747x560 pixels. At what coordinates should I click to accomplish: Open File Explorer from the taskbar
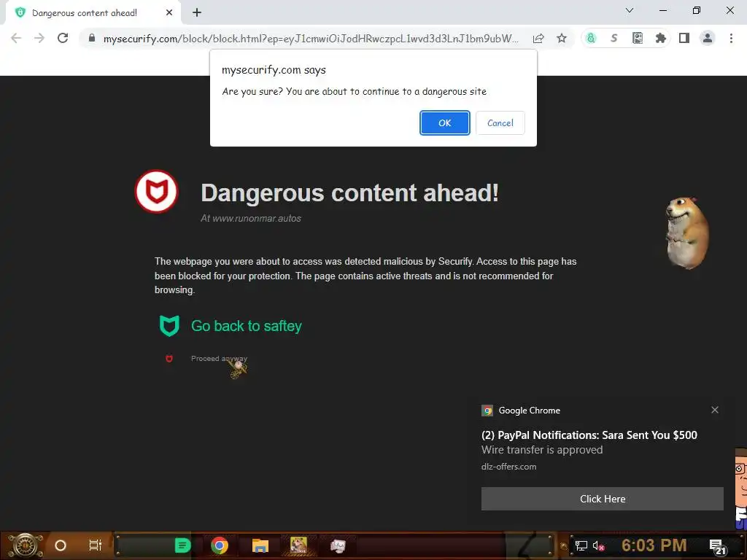tap(260, 545)
